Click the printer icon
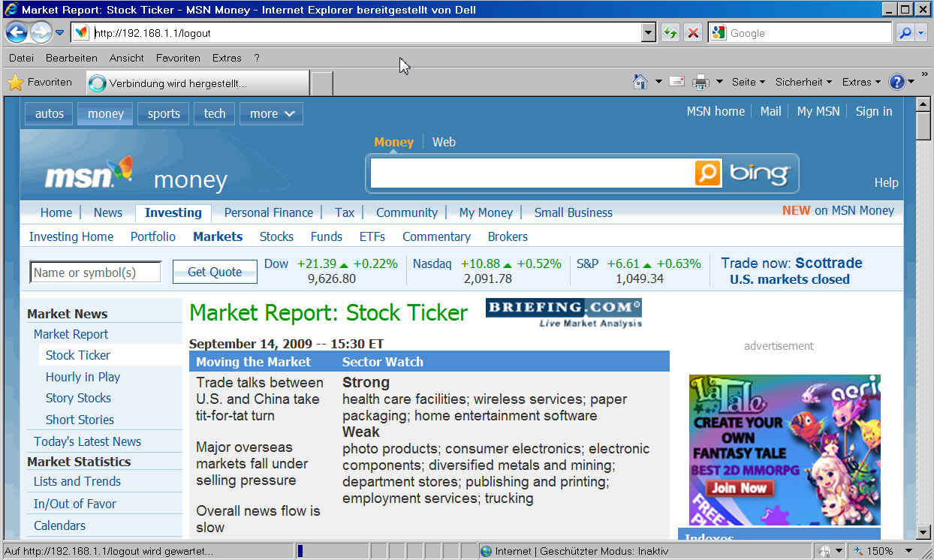934x560 pixels. (x=700, y=82)
